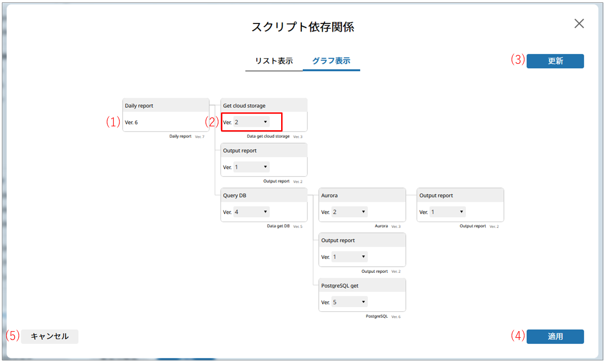The width and height of the screenshot is (606, 364).
Task: Open the Get cloud storage version dropdown
Action: tap(252, 122)
